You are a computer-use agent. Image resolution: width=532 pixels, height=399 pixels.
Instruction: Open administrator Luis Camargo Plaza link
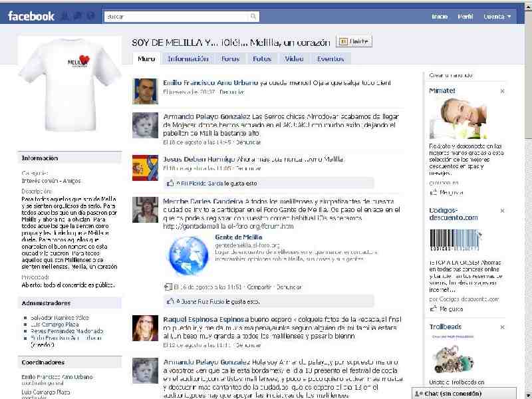[55, 325]
